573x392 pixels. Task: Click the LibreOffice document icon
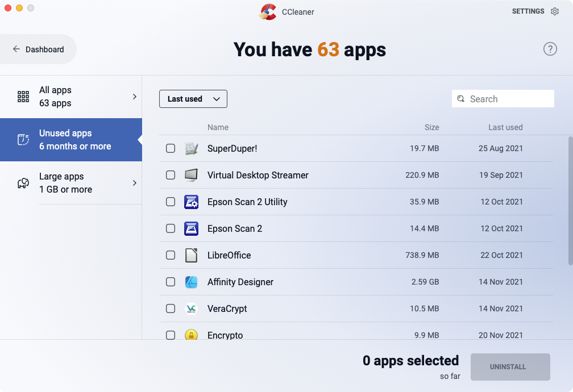pyautogui.click(x=191, y=255)
